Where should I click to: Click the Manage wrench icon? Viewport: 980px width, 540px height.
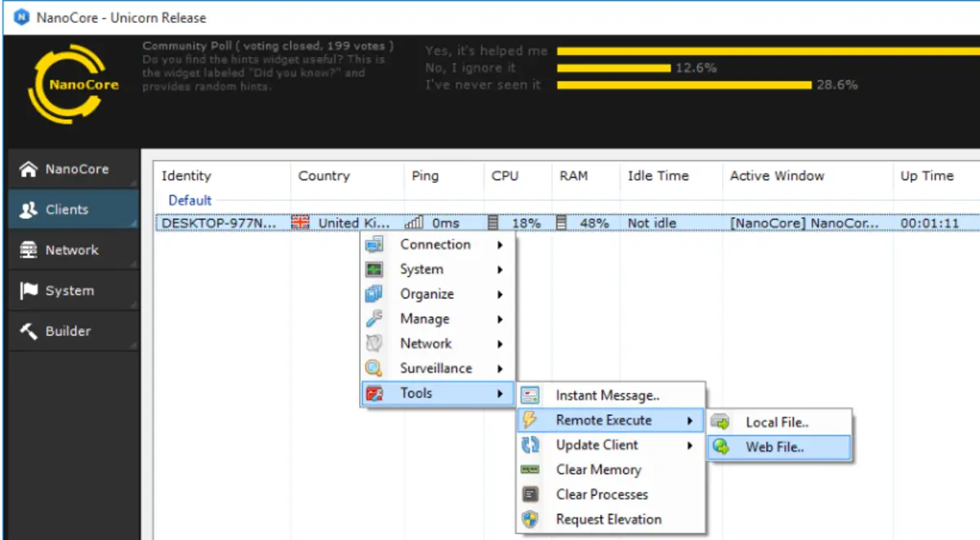[374, 319]
